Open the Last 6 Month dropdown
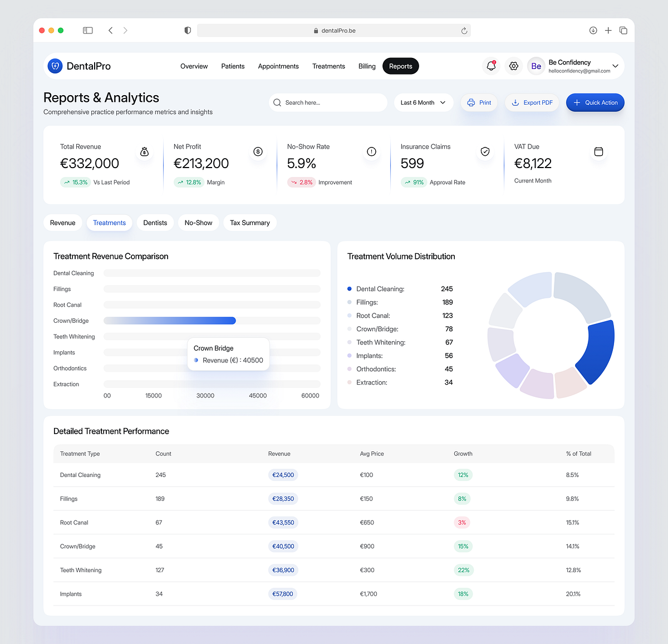This screenshot has width=668, height=644. [x=423, y=102]
